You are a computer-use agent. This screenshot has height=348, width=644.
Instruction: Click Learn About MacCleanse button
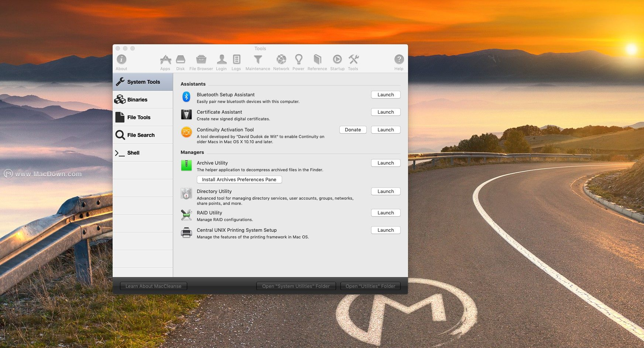coord(154,286)
